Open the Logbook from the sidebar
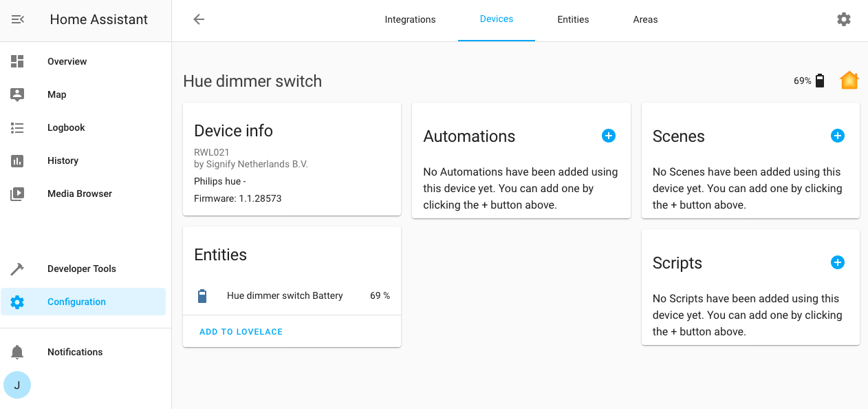This screenshot has height=409, width=868. (65, 127)
